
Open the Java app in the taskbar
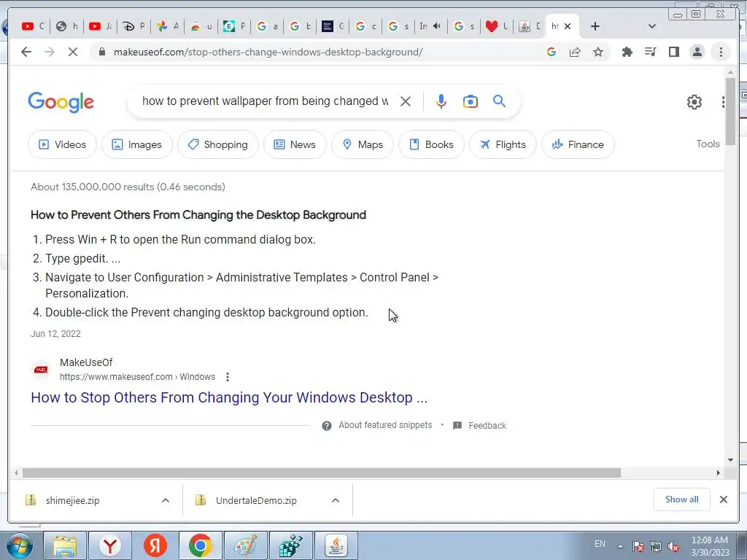pyautogui.click(x=336, y=545)
